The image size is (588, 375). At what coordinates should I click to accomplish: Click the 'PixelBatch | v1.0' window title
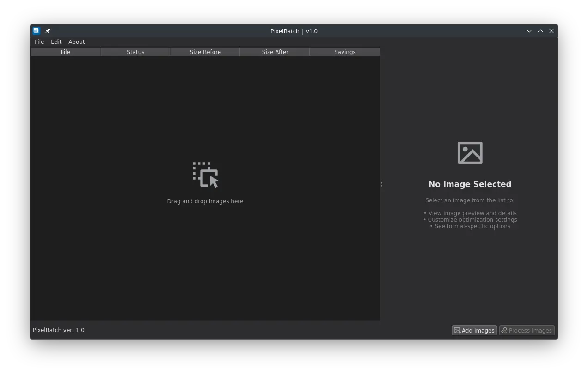[294, 31]
